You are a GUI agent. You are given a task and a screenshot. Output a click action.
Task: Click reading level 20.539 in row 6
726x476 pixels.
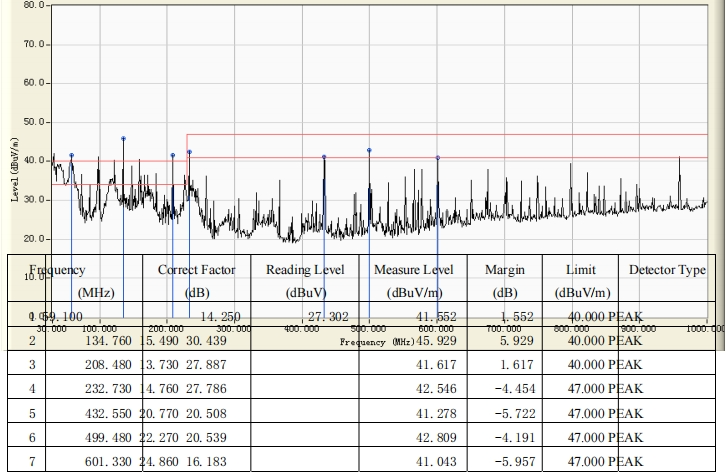tap(207, 438)
